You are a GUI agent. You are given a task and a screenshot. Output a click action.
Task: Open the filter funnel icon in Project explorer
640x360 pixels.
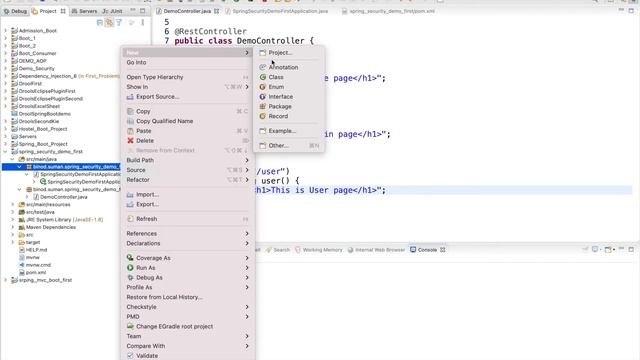[119, 23]
